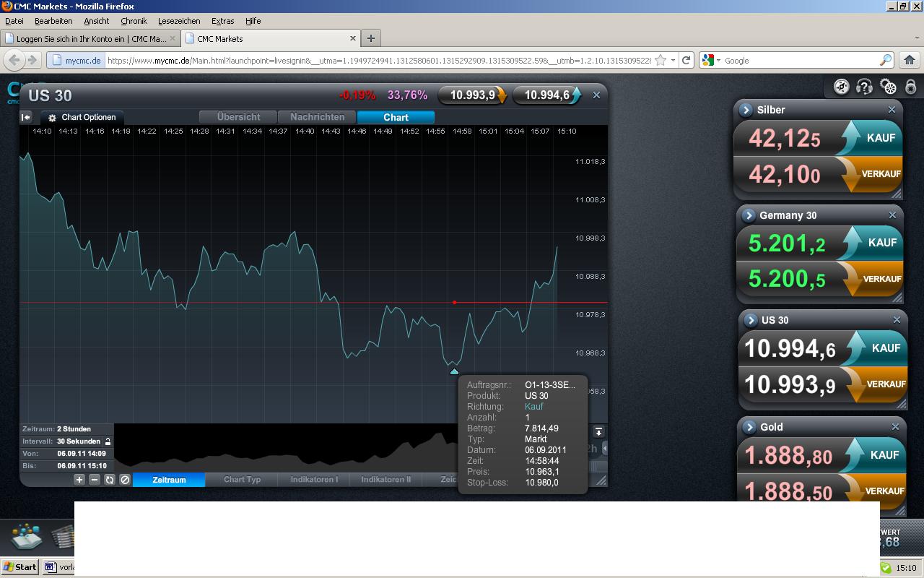Switch to the Nachrichten tab
Screen dimensions: 924x578
click(x=317, y=117)
